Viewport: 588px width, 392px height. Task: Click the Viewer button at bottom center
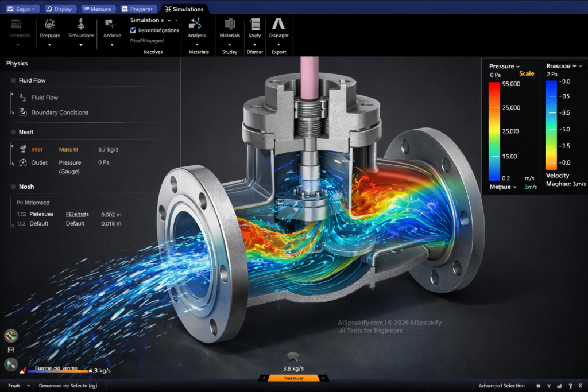(x=294, y=378)
